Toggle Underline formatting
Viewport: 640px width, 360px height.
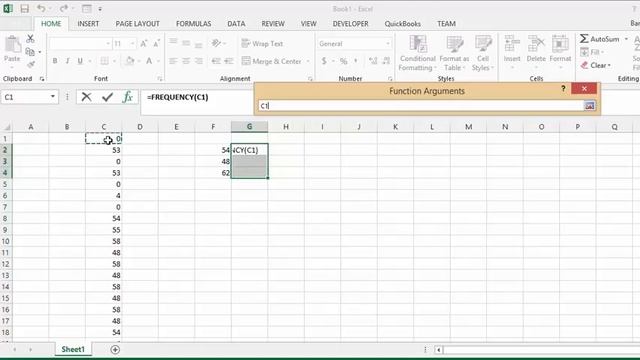point(80,61)
